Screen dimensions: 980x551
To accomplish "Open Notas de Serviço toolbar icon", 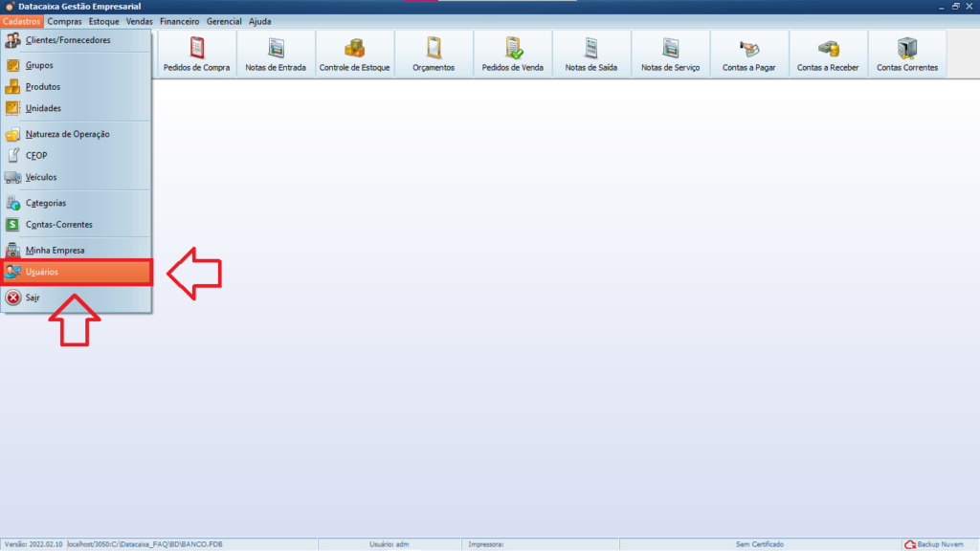I will 671,48.
